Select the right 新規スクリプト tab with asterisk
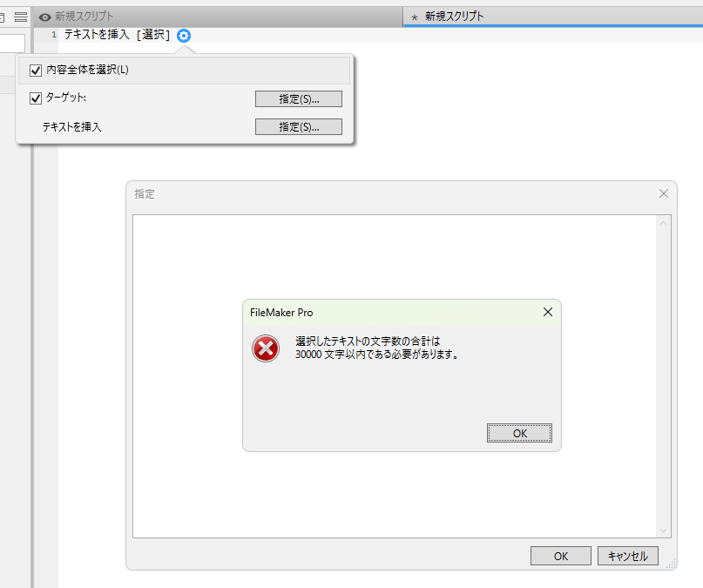The image size is (703, 588). point(553,17)
